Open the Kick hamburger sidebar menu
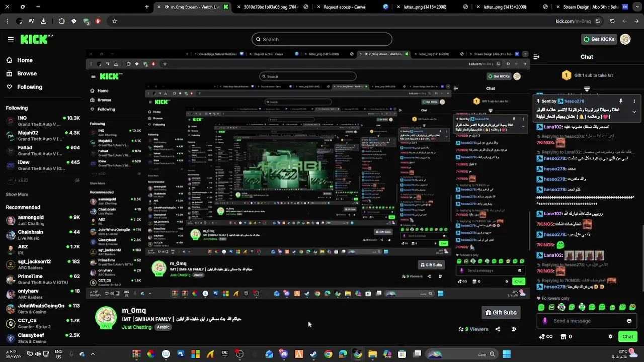Screen dimensions: 644x362 [11, 39]
